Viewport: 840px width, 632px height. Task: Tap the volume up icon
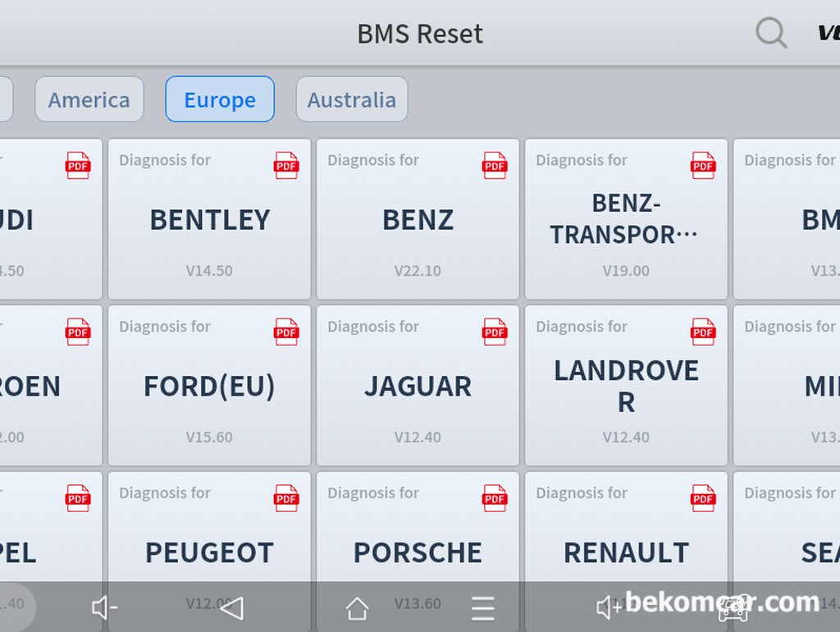pos(609,608)
